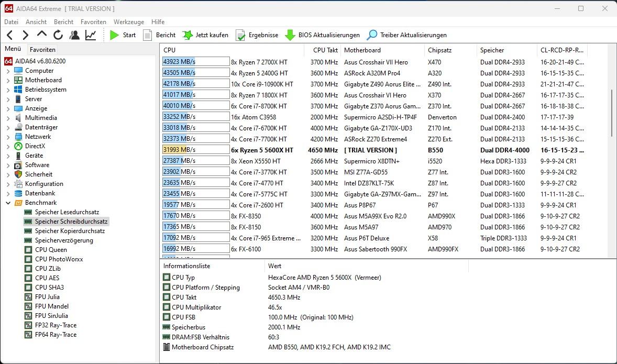Click the Jetzt kaufen green star icon
The height and width of the screenshot is (364, 617).
click(188, 35)
